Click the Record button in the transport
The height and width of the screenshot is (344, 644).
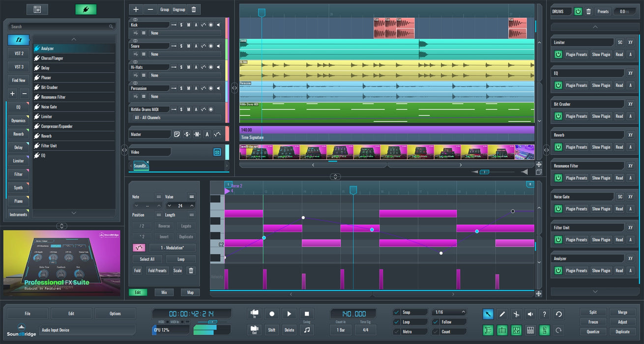tap(272, 314)
